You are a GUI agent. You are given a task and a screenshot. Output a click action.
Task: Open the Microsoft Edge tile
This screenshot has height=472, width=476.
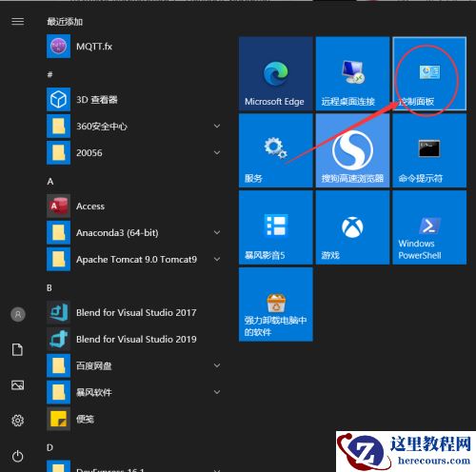(x=276, y=73)
